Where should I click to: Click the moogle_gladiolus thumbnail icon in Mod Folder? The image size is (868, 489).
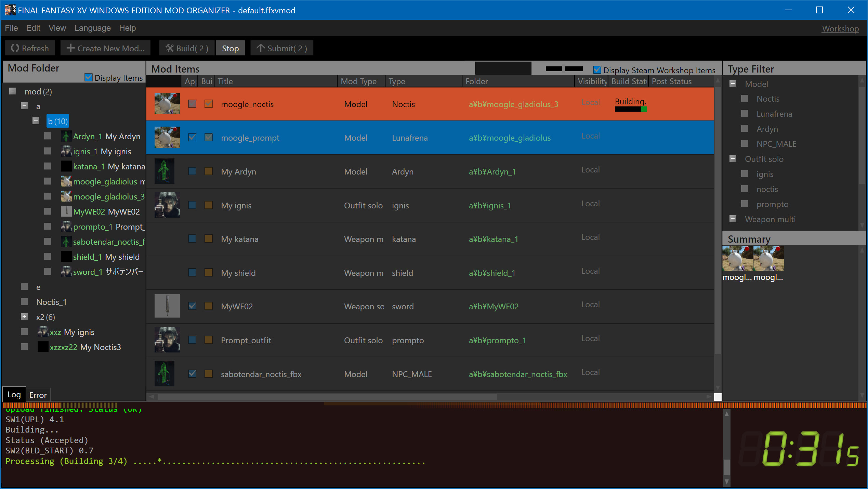coord(66,181)
